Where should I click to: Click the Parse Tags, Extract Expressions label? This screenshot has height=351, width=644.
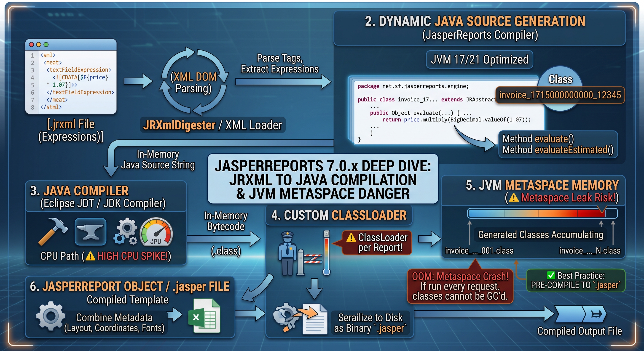tap(280, 64)
